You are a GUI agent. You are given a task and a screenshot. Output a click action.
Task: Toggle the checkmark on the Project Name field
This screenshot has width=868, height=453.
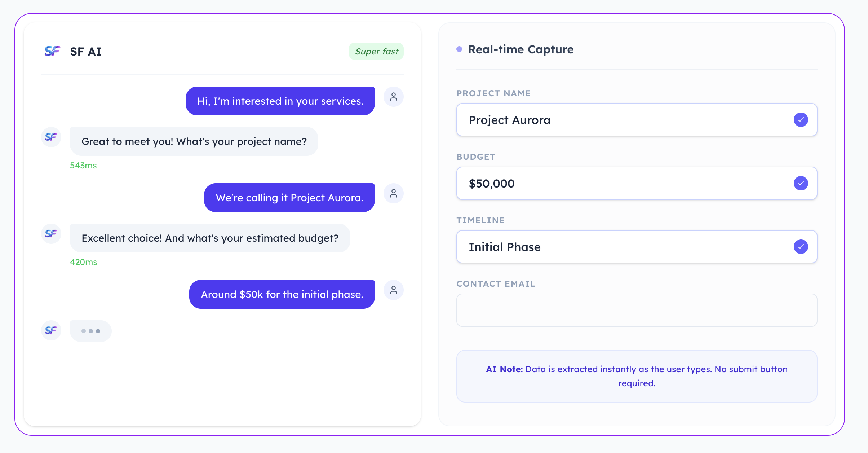pyautogui.click(x=801, y=119)
